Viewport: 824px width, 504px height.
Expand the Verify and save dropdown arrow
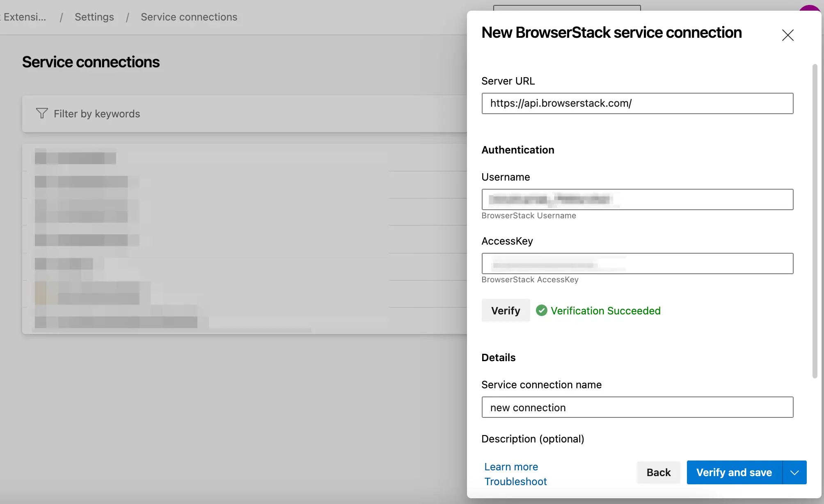(x=794, y=472)
